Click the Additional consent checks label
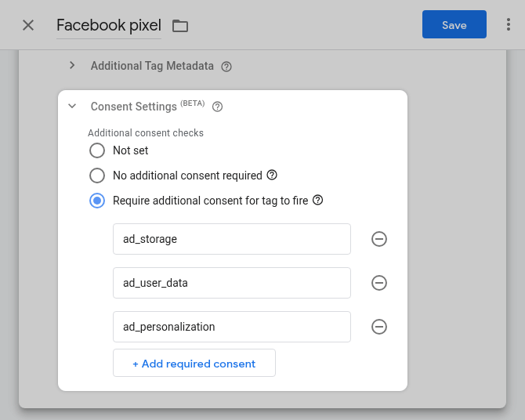Viewport: 525px width, 420px height. pyautogui.click(x=146, y=133)
